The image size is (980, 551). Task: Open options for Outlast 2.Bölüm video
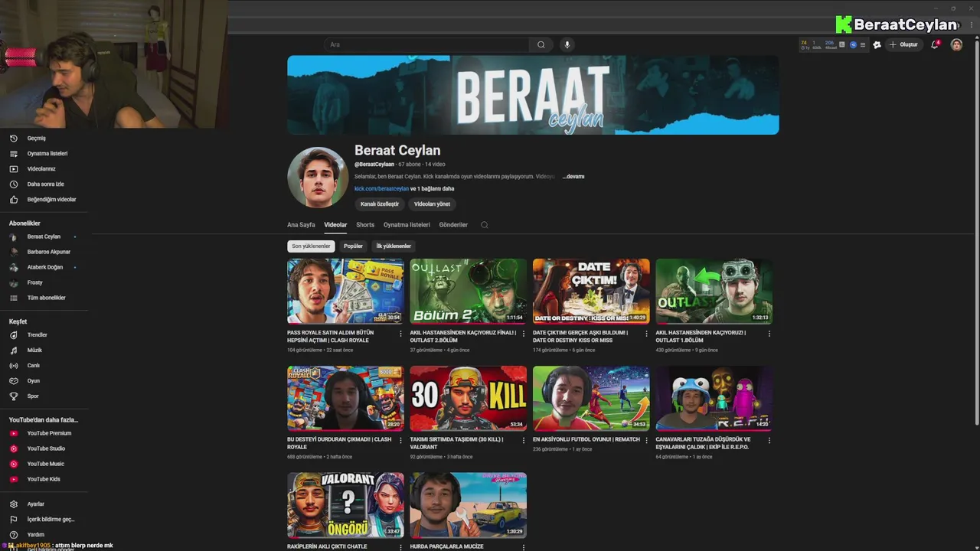point(524,334)
